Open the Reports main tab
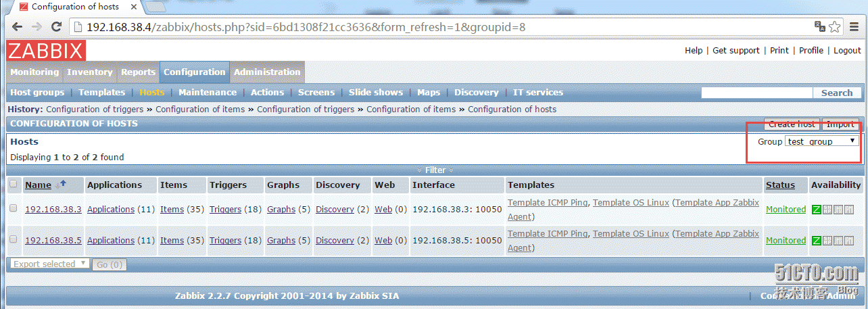This screenshot has height=309, width=868. (138, 72)
